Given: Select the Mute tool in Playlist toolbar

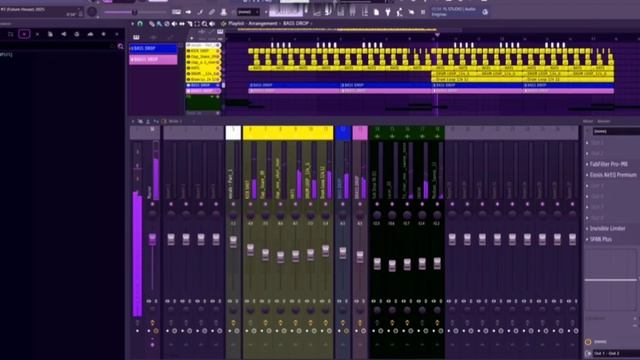Looking at the screenshot, I should (x=174, y=24).
